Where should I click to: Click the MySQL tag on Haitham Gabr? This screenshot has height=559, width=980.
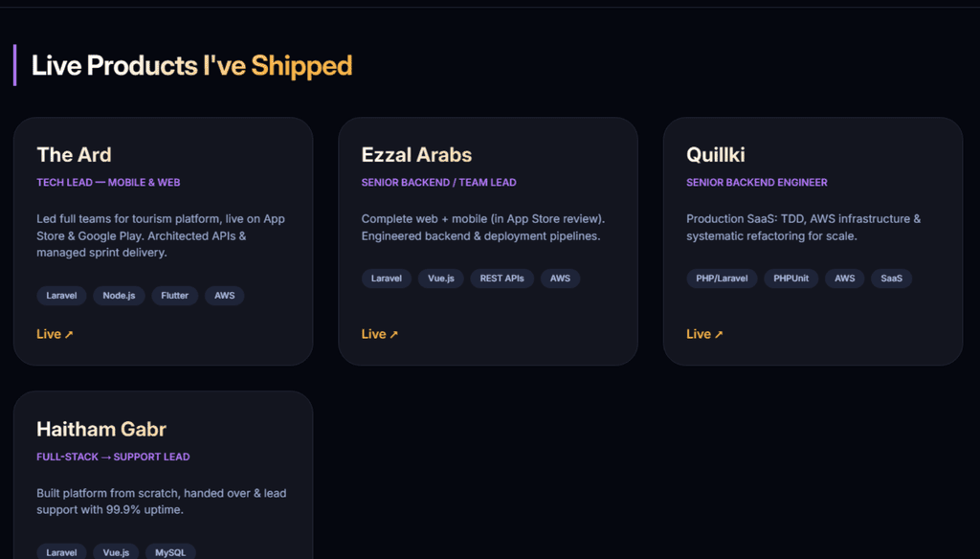tap(170, 552)
